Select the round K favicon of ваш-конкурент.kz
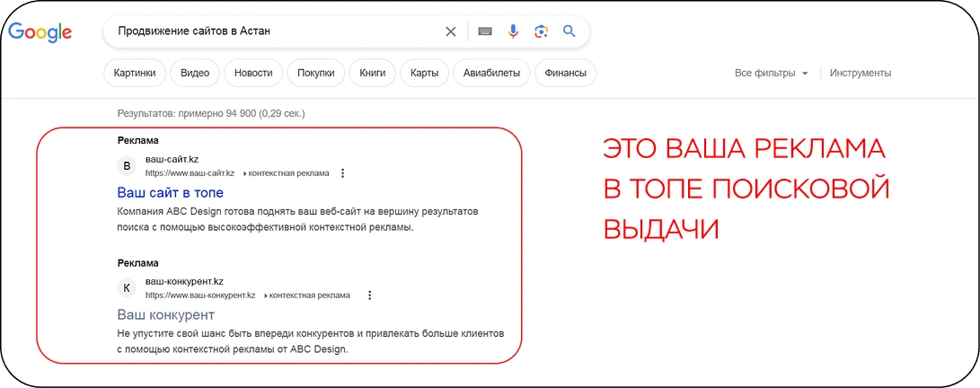 pyautogui.click(x=127, y=288)
